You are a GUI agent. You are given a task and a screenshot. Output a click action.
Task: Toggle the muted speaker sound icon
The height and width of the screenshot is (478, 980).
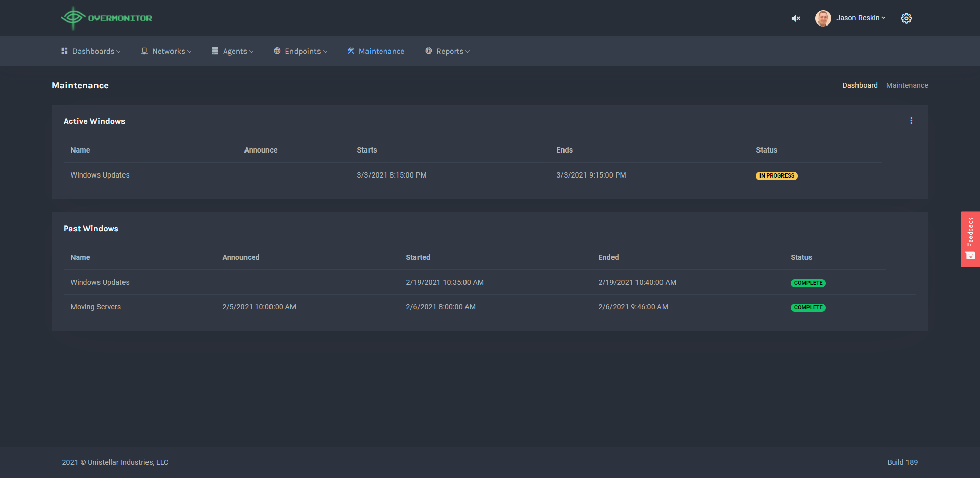(796, 18)
